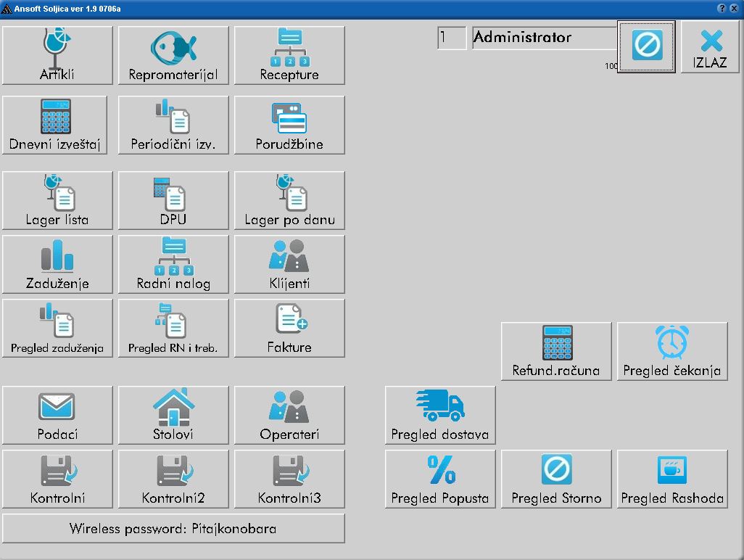The height and width of the screenshot is (560, 744).
Task: Click the Administrator name field
Action: click(x=544, y=38)
